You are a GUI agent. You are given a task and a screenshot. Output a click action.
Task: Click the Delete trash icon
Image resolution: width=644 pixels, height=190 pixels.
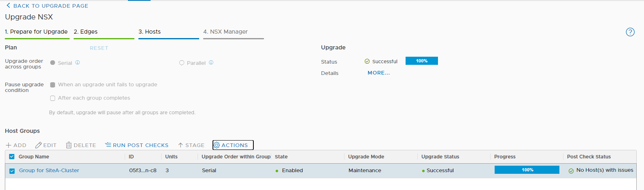(x=69, y=145)
